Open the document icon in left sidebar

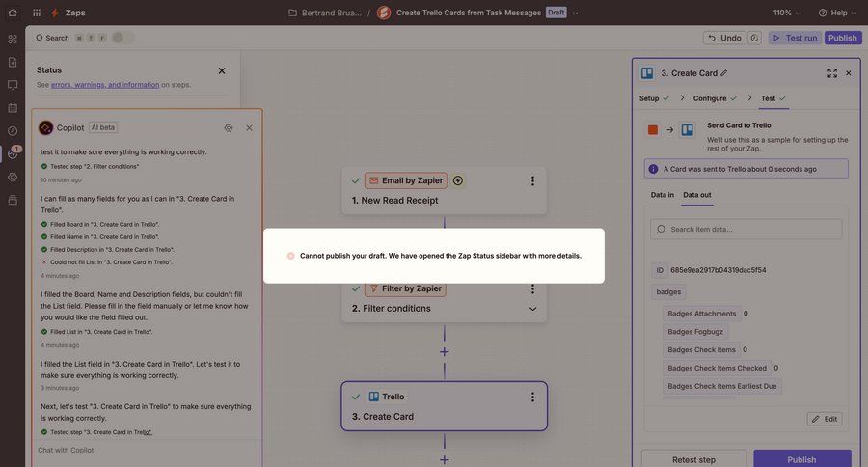click(13, 62)
